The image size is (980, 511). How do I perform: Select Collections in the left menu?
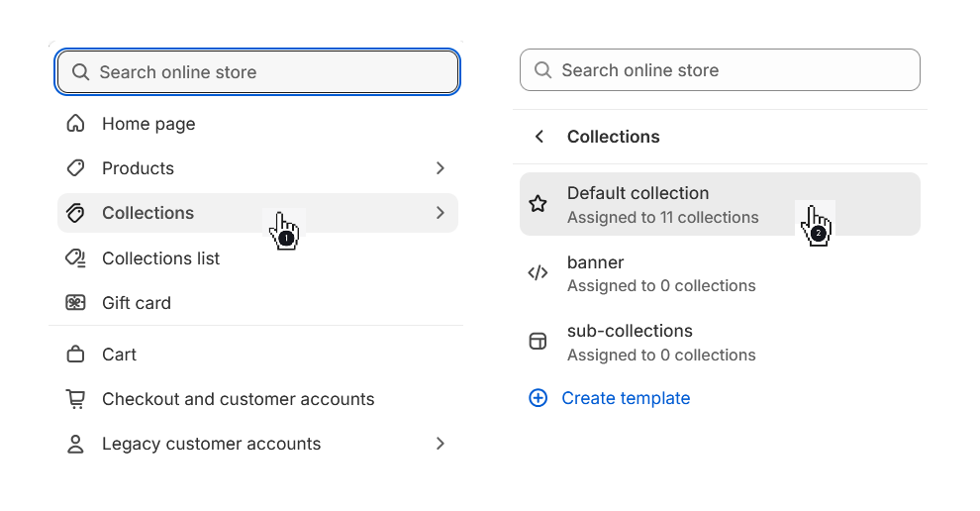coord(257,213)
